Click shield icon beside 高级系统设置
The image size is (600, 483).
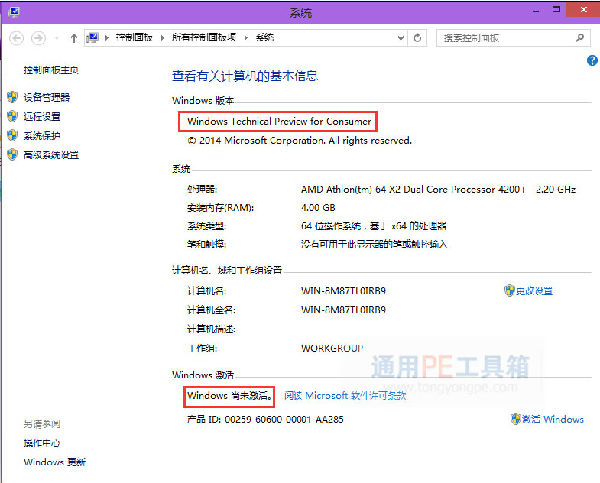(13, 155)
